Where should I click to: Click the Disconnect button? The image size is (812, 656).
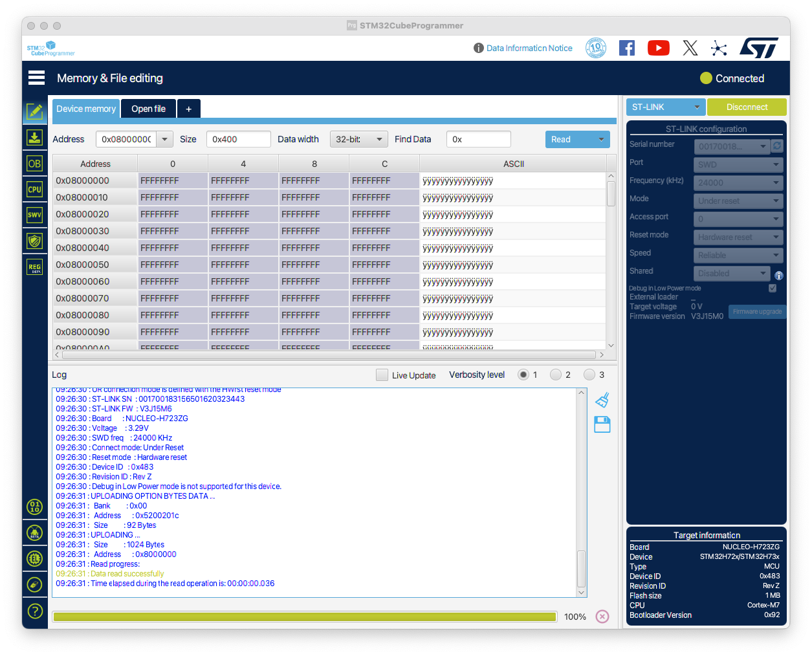coord(747,106)
